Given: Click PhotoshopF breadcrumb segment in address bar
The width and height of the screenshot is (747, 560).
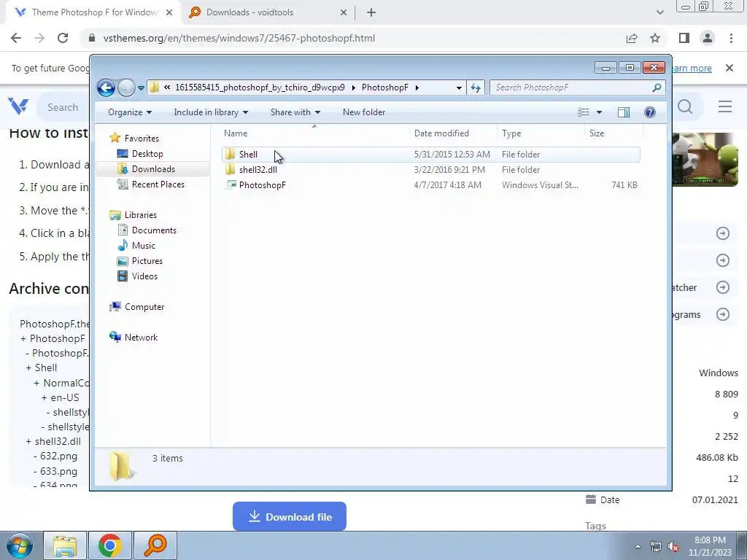Looking at the screenshot, I should tap(385, 87).
